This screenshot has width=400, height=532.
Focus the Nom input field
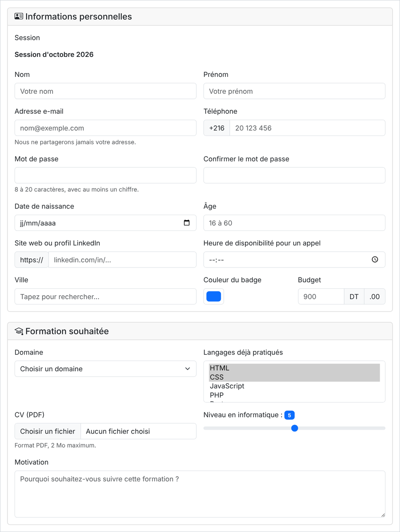click(106, 91)
